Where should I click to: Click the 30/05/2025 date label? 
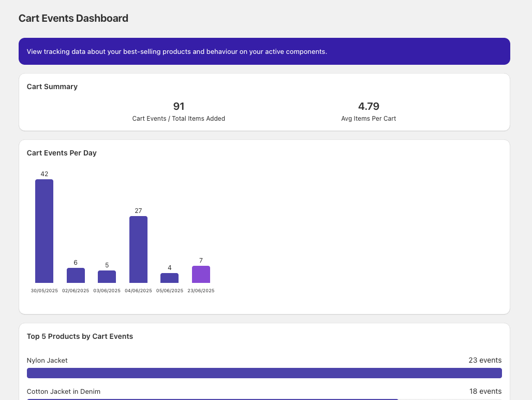45,291
